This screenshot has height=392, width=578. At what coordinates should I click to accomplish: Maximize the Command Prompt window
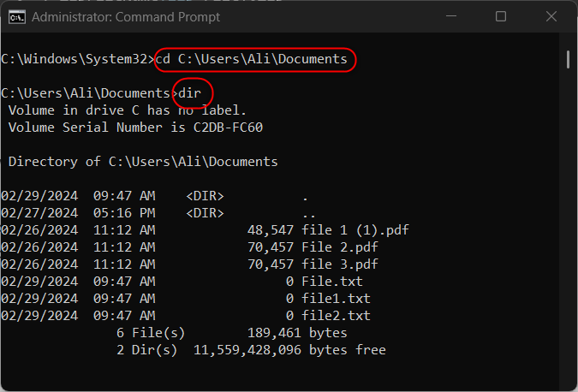[501, 16]
